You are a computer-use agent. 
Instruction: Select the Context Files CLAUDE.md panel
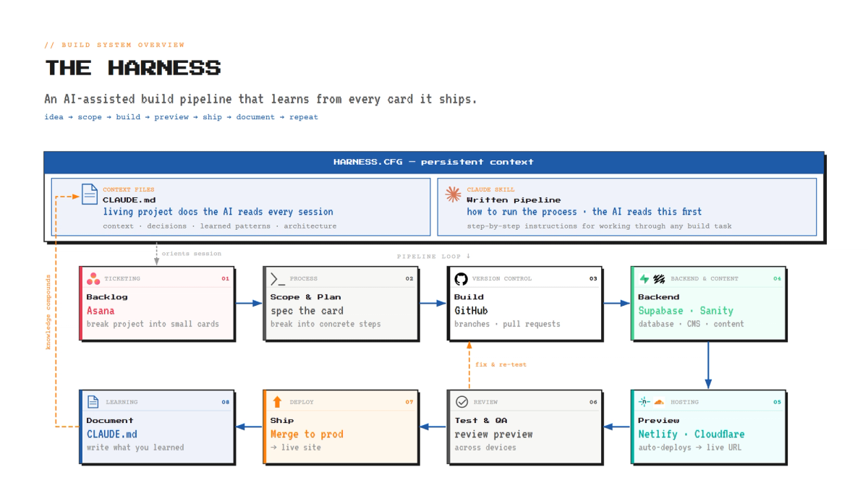click(240, 207)
